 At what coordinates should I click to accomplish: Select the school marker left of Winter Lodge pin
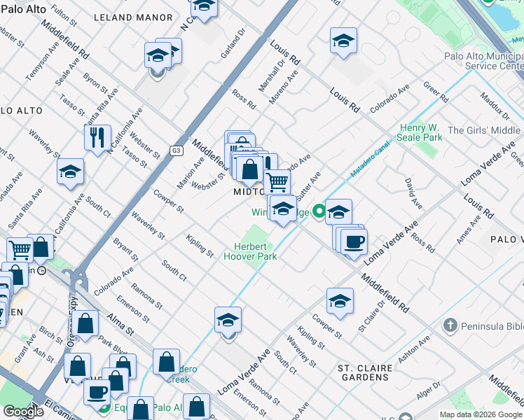283,210
